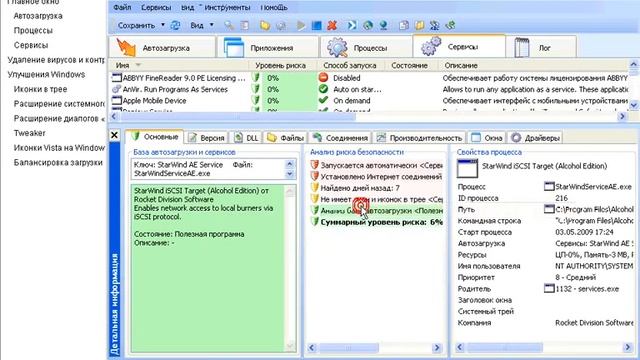
Task: Click the last green arrow toolbar icon
Action: tap(450, 25)
